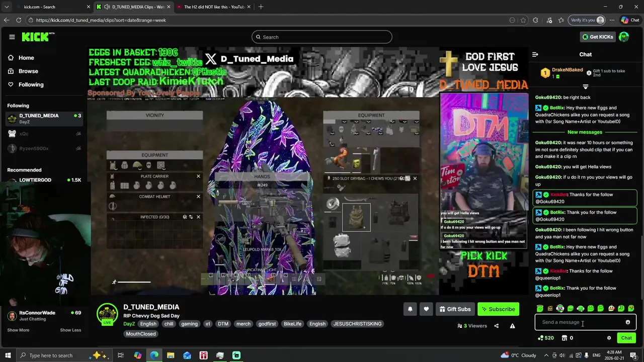Follow the channel with the heart icon

point(426,309)
